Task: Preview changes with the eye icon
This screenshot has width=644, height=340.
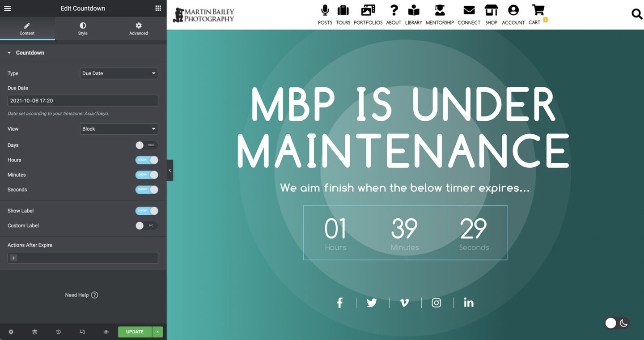Action: [x=106, y=332]
